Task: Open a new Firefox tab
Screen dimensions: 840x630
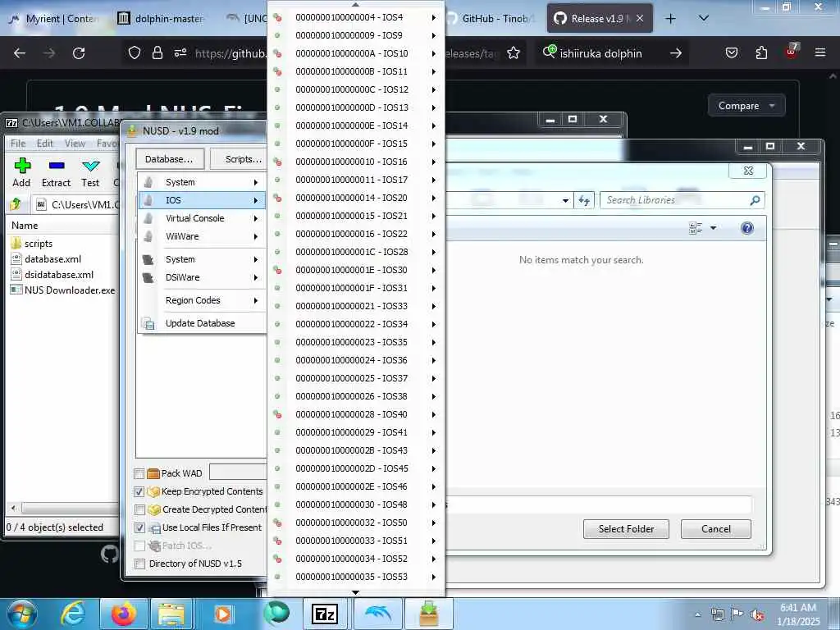Action: pyautogui.click(x=670, y=19)
